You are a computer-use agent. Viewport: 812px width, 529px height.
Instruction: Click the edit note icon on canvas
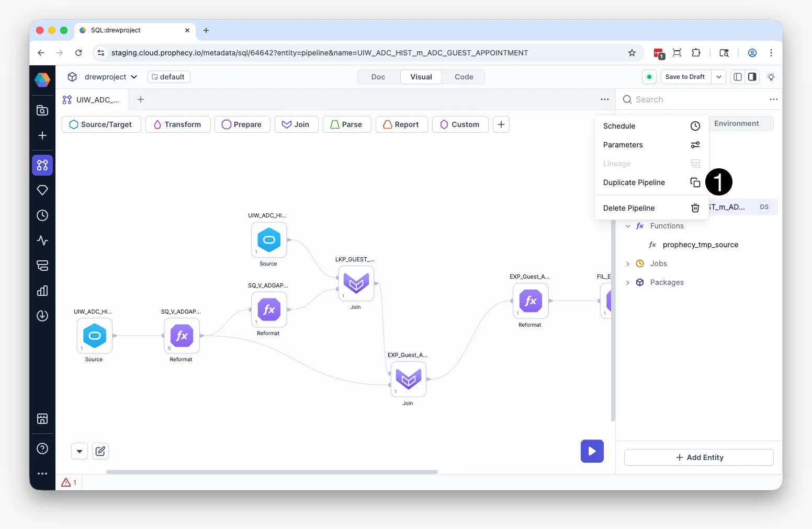(x=100, y=451)
